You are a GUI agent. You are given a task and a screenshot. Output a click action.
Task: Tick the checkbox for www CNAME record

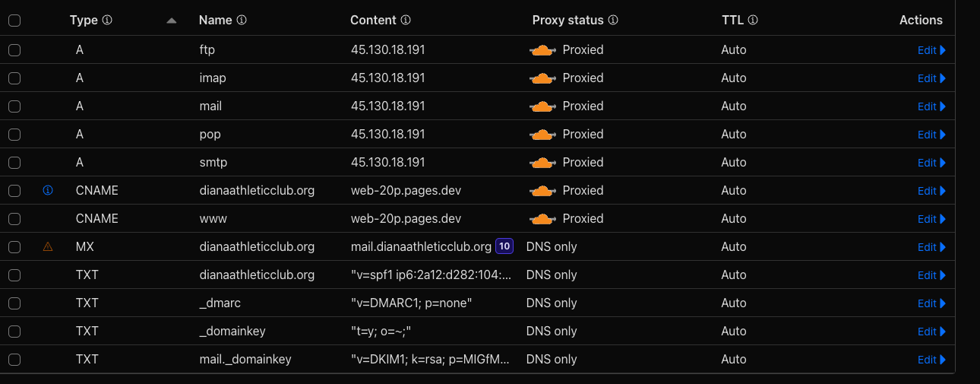[x=14, y=219]
